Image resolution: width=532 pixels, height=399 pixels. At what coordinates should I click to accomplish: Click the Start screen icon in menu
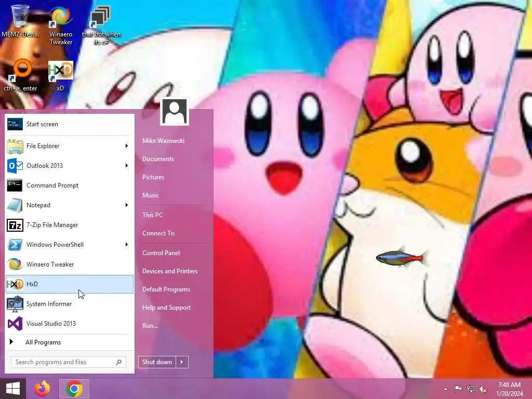[x=15, y=124]
